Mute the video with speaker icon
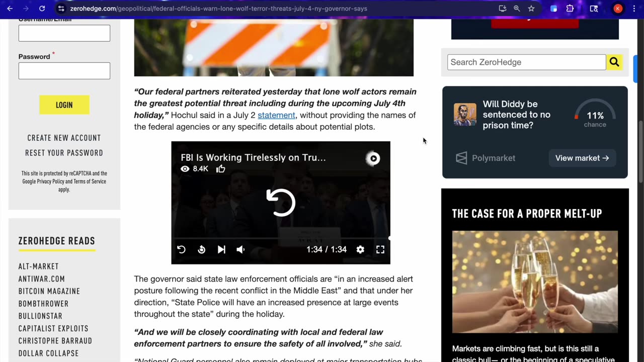644x362 pixels. click(x=240, y=249)
